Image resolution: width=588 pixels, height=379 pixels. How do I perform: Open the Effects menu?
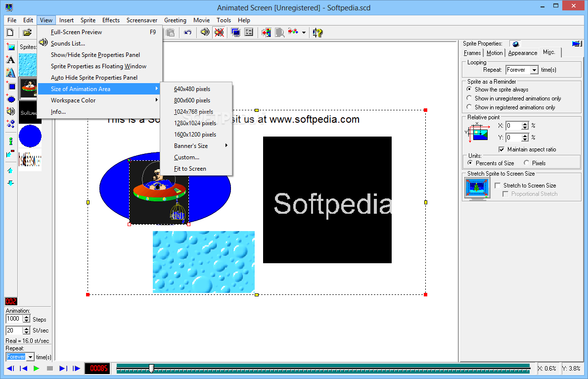pyautogui.click(x=111, y=20)
